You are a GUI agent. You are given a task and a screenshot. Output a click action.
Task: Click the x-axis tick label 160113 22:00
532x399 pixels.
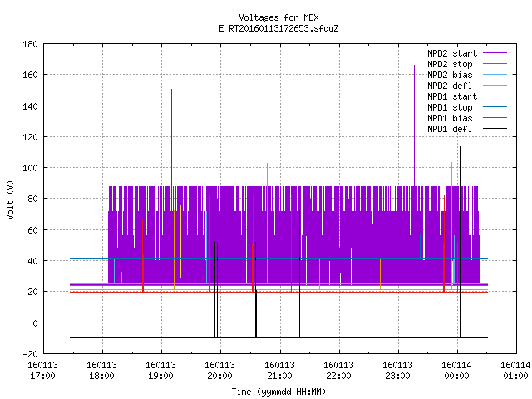click(338, 371)
